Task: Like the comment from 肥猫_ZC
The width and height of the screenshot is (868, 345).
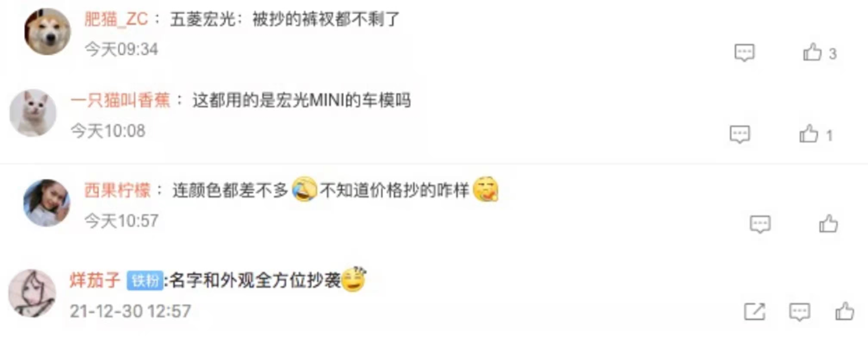Action: click(x=812, y=52)
